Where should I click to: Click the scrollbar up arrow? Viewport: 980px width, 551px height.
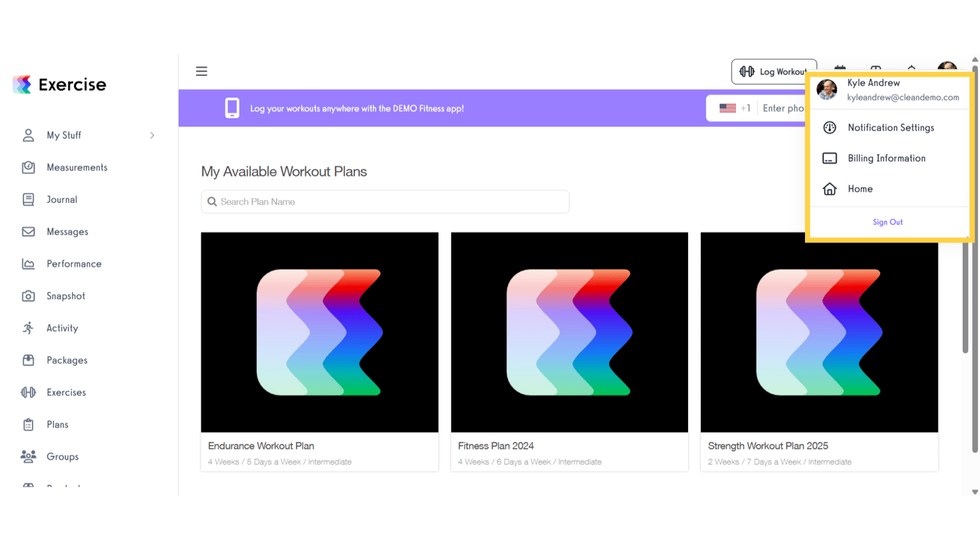975,60
